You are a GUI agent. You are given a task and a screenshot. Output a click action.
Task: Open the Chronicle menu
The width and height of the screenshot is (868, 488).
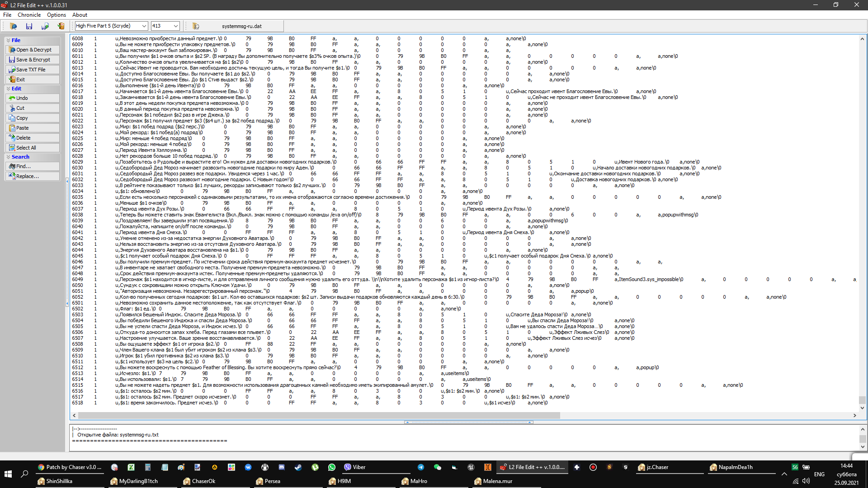pos(29,15)
